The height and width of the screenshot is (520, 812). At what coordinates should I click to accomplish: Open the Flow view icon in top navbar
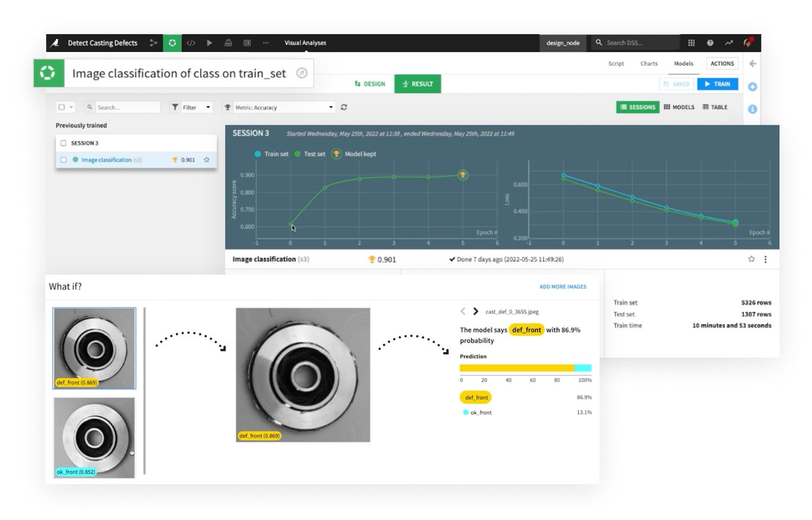(154, 43)
